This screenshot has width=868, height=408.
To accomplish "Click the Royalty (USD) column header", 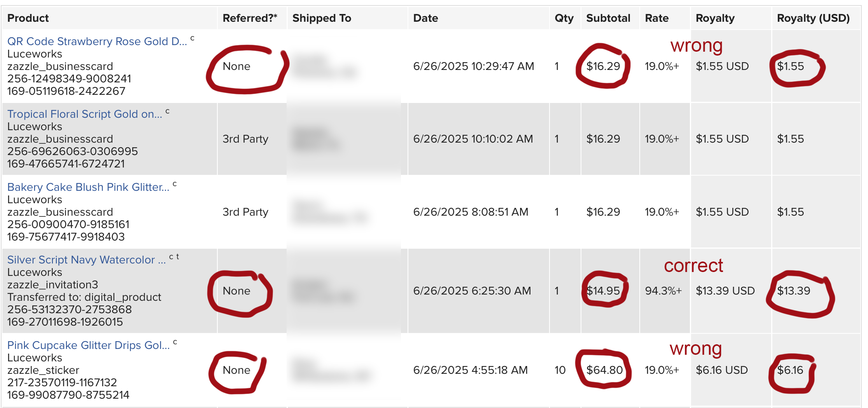I will [x=813, y=18].
